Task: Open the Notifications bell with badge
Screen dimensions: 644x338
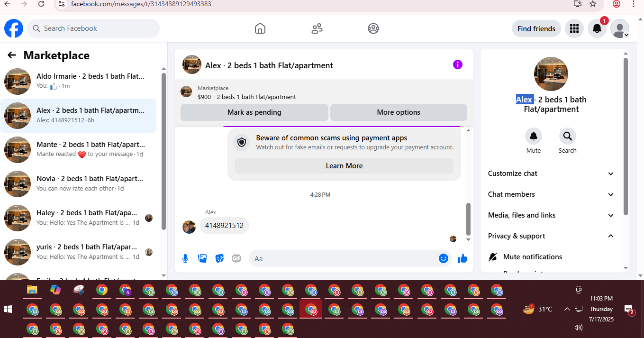Action: click(x=597, y=29)
